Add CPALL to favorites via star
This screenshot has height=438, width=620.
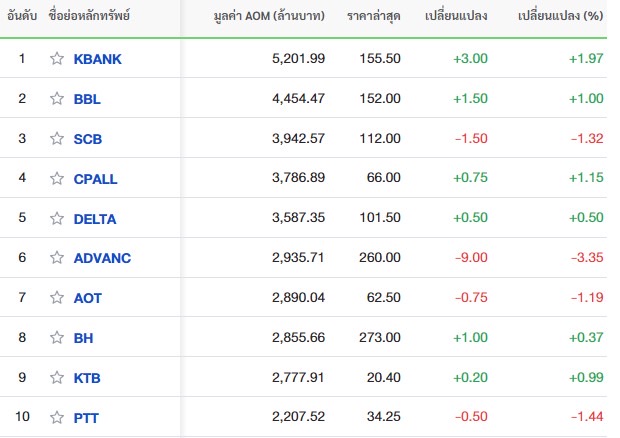click(57, 178)
